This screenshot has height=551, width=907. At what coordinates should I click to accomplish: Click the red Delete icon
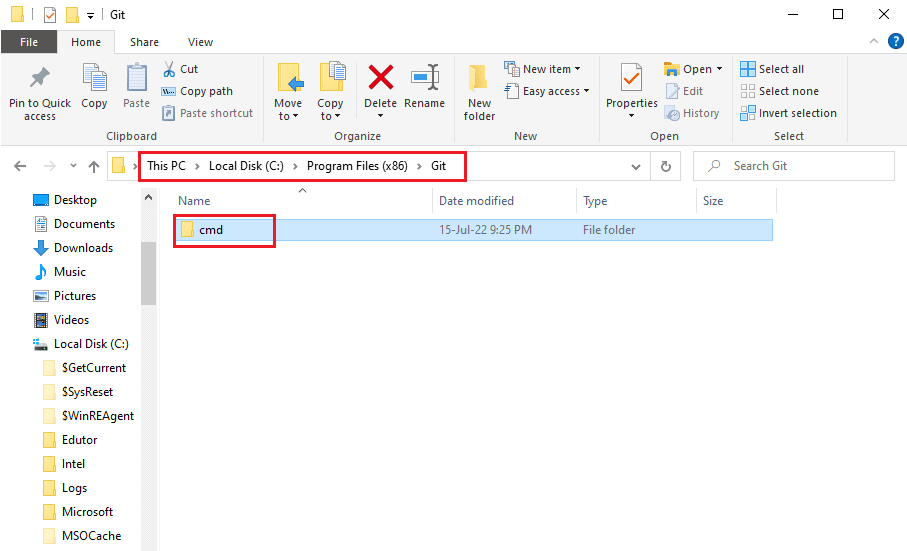click(380, 78)
